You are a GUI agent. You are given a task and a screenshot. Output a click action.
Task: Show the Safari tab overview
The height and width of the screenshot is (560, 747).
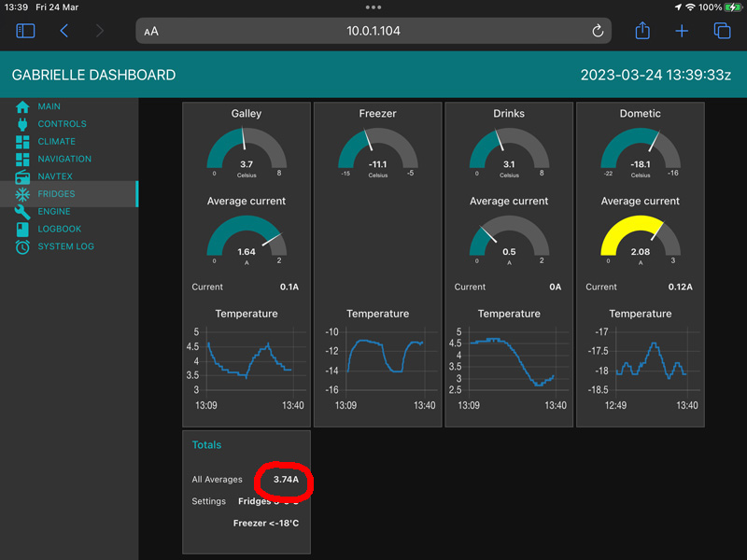tap(722, 31)
